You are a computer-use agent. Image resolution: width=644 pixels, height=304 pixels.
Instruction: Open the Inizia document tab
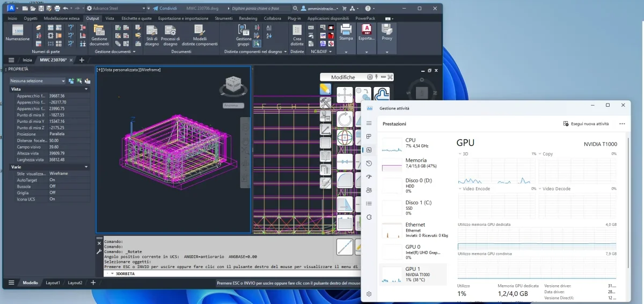click(27, 60)
